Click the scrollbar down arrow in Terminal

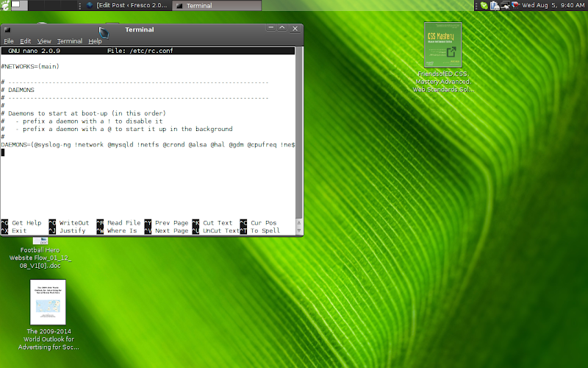click(x=299, y=230)
